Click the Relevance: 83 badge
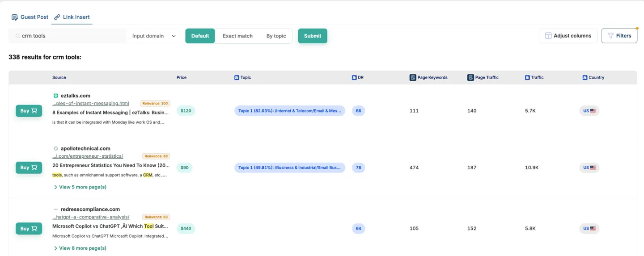Image resolution: width=644 pixels, height=256 pixels. [156, 217]
